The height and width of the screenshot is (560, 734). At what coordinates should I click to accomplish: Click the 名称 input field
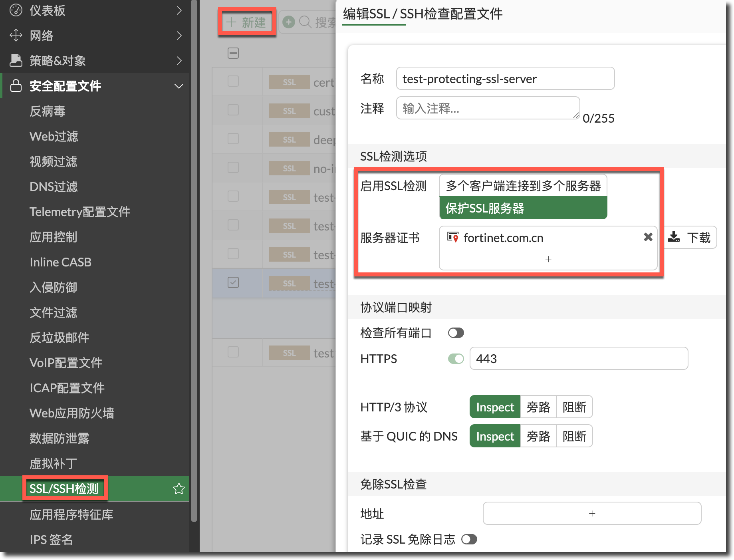[505, 79]
